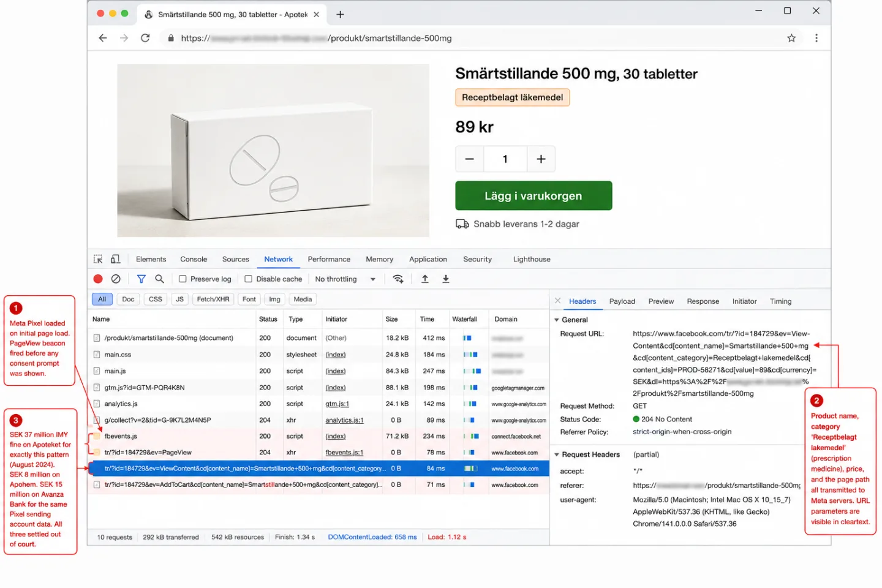Image resolution: width=882 pixels, height=588 pixels.
Task: Open the Memory DevTools tab
Action: (379, 259)
